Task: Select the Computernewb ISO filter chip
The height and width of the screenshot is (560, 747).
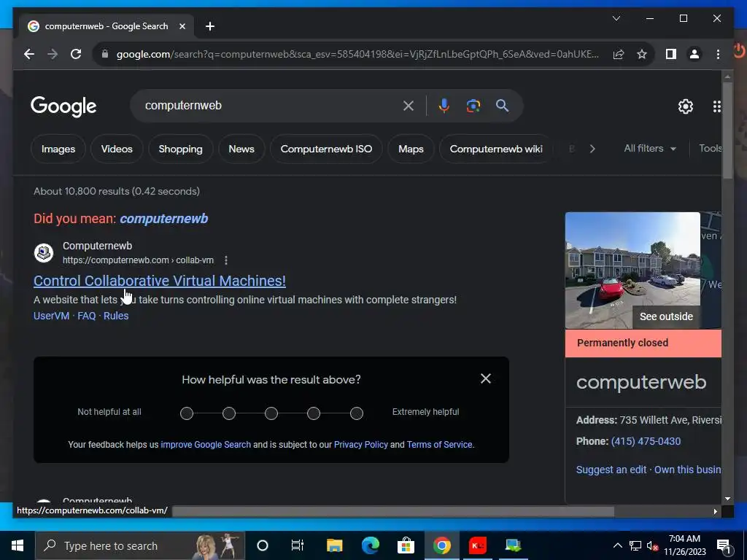Action: tap(326, 149)
